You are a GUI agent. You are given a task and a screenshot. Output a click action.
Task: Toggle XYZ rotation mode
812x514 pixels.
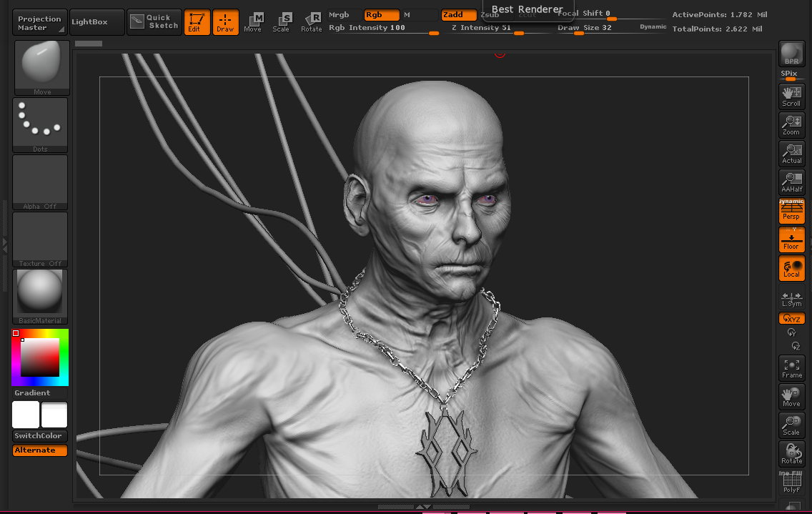coord(792,319)
